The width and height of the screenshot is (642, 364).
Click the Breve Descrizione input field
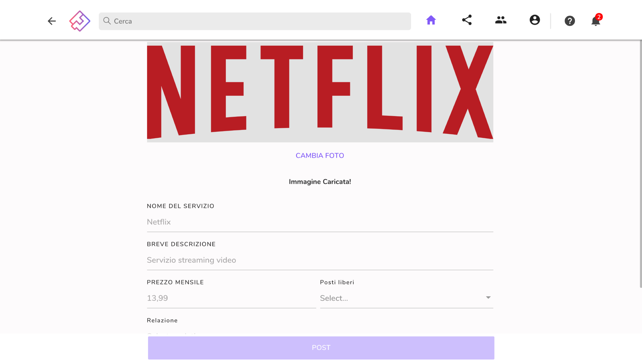(x=320, y=260)
